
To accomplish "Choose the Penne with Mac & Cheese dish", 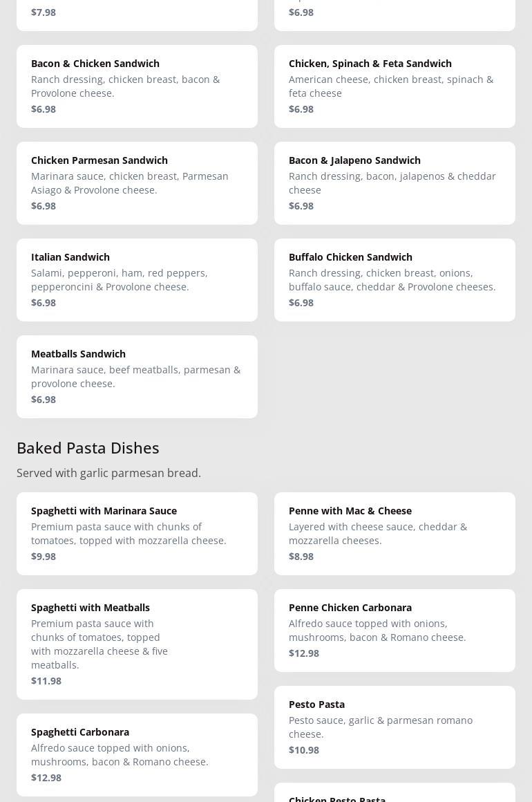I will 395,533.
